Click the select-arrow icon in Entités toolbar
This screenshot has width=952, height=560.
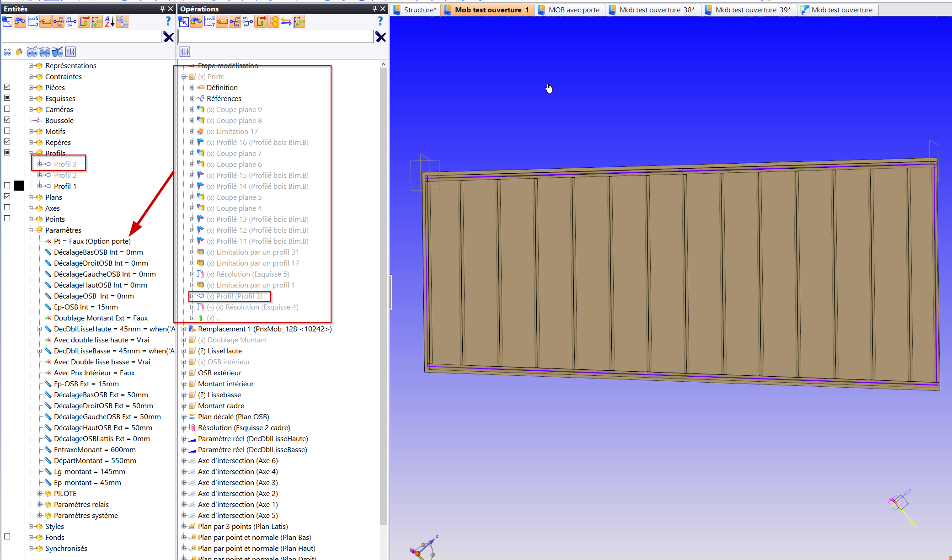[7, 21]
